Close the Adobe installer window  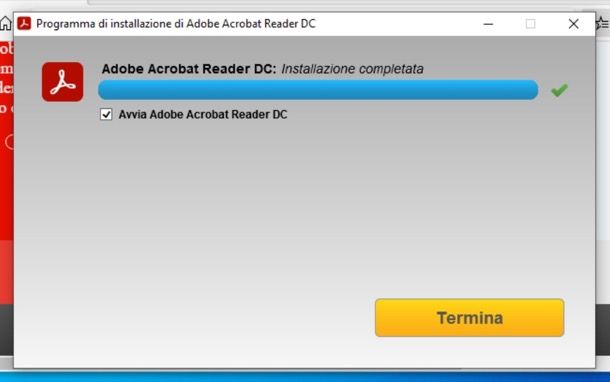click(x=573, y=24)
